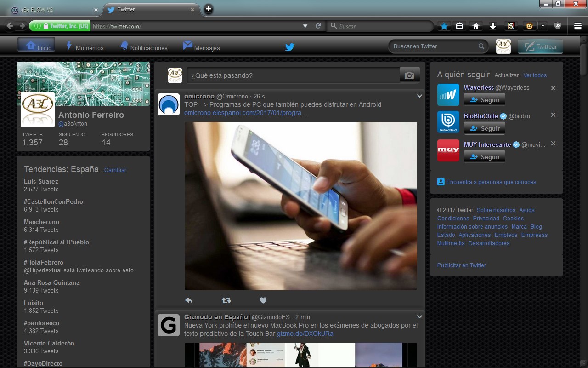Dismiss the Wayerless suggestion
588x368 pixels.
(554, 88)
